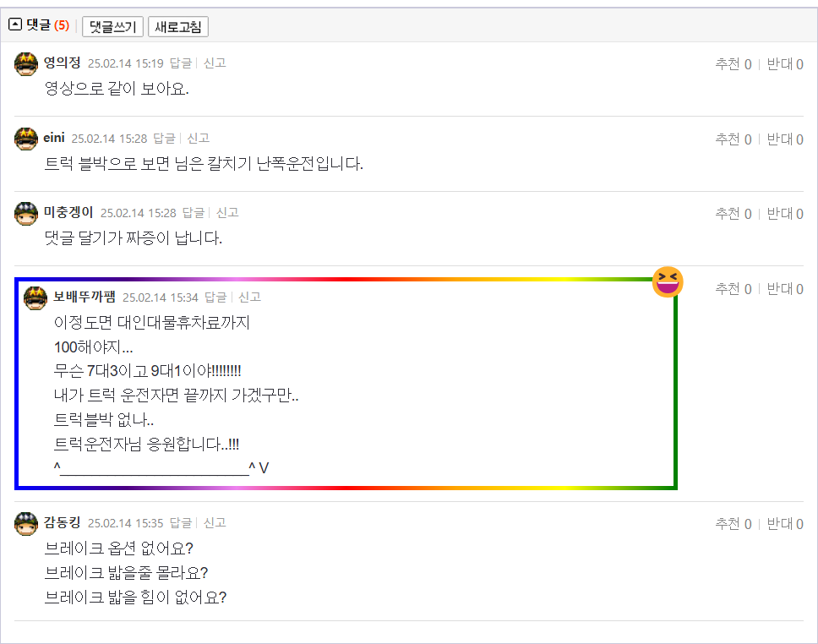The height and width of the screenshot is (644, 818).
Task: Click 영의정's profile avatar icon
Action: point(27,63)
